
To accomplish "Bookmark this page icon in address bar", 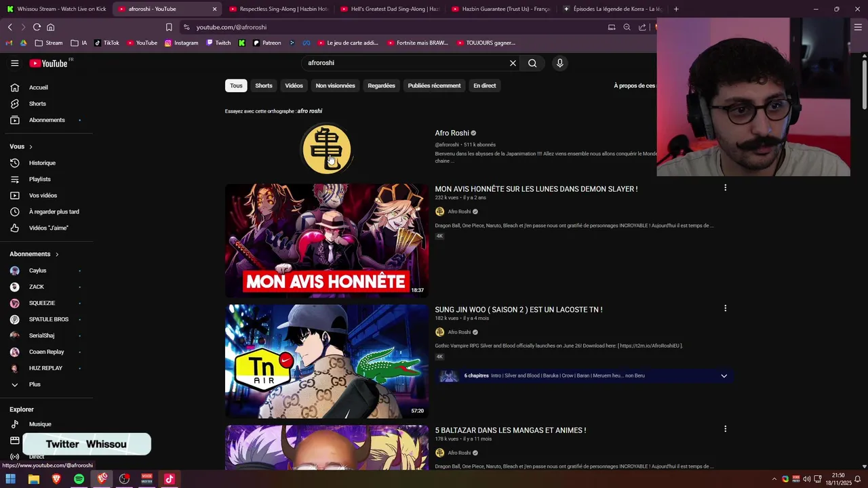I will coord(169,27).
